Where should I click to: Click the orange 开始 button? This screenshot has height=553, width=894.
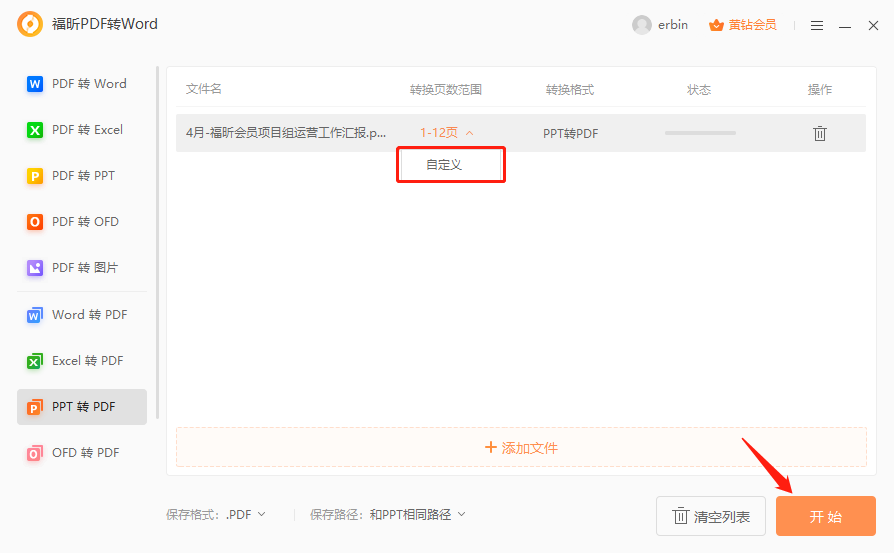826,517
